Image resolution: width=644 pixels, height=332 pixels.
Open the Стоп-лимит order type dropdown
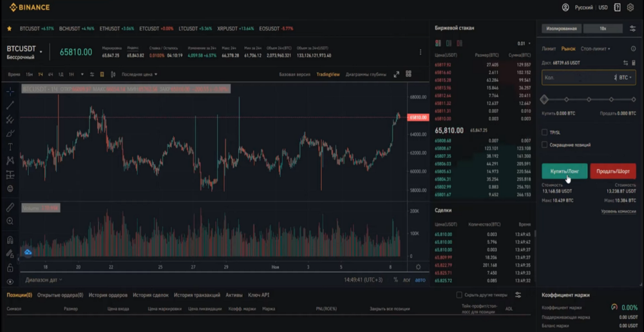(x=596, y=48)
